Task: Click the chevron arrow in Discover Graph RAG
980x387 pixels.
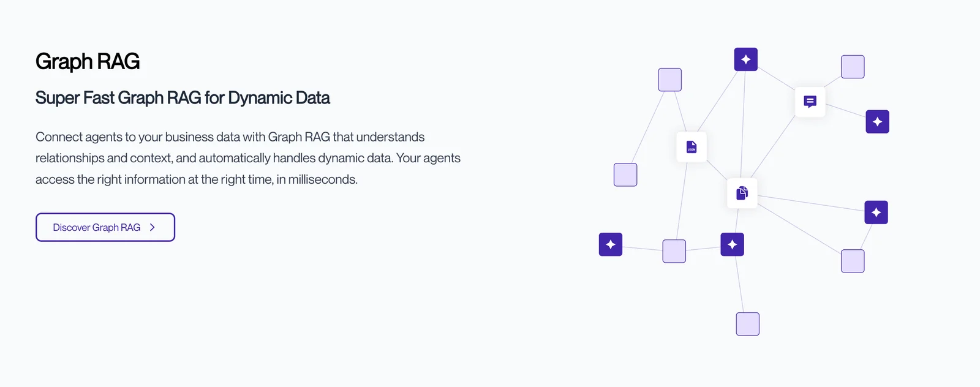Action: click(x=153, y=227)
